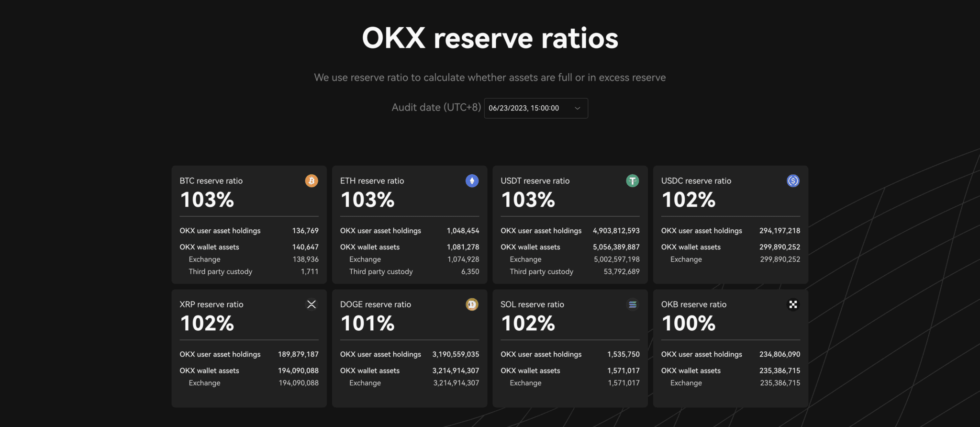Click the USDC reserve ratio title
Viewport: 980px width, 427px height.
(x=696, y=181)
